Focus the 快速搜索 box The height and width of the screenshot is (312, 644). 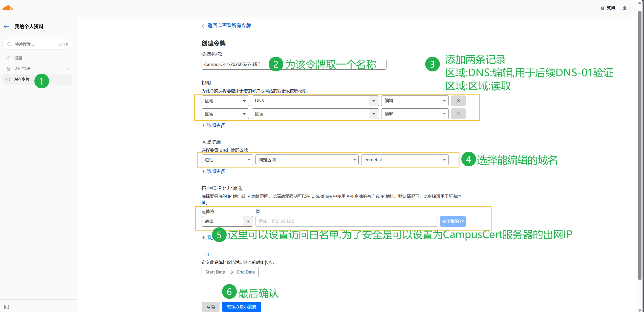click(x=37, y=44)
